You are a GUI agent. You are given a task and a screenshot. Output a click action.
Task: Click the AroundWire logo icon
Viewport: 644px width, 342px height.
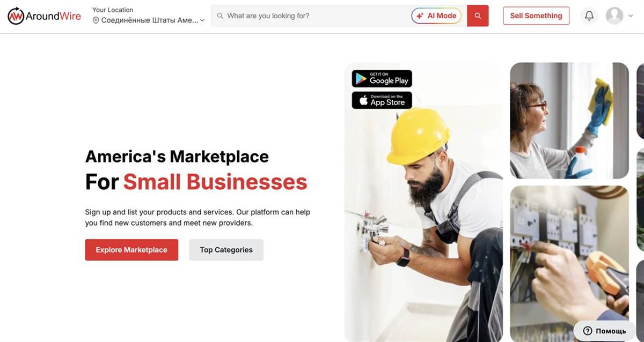point(16,16)
